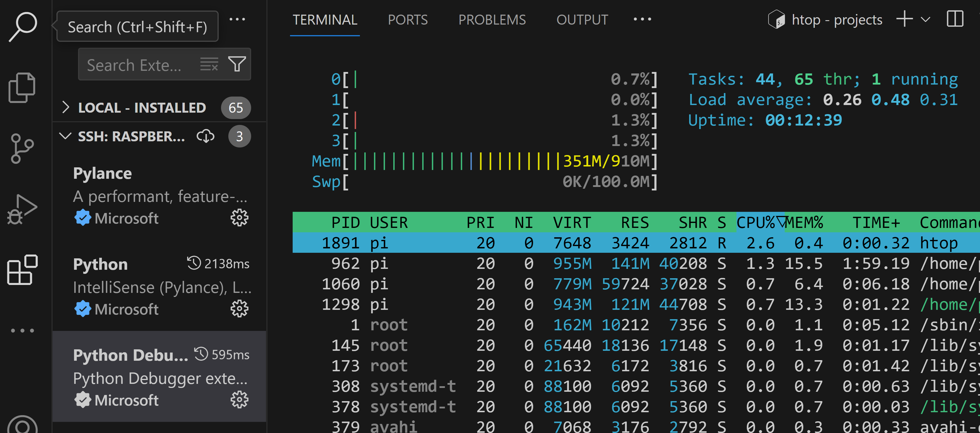Open Python Debugger manage gear
This screenshot has width=980, height=433.
click(239, 399)
